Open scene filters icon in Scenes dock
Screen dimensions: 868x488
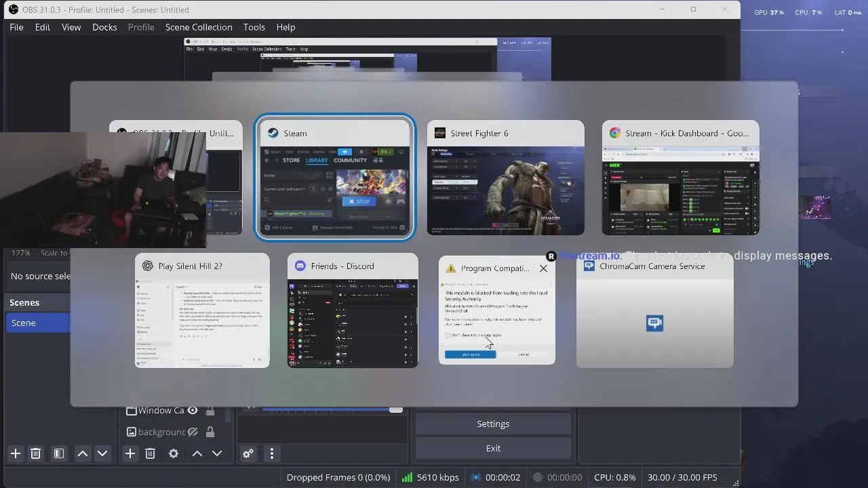tap(59, 453)
